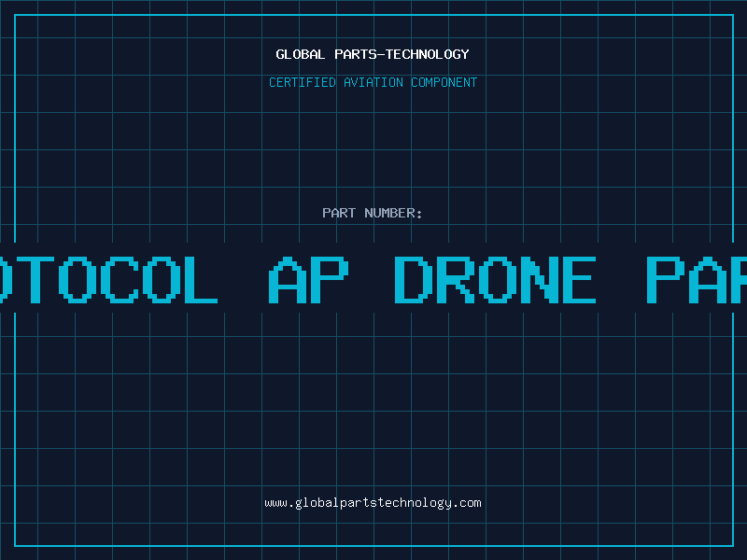Click the "GLOBAL PARTS-TECHNOLOGY" company heading

373,54
